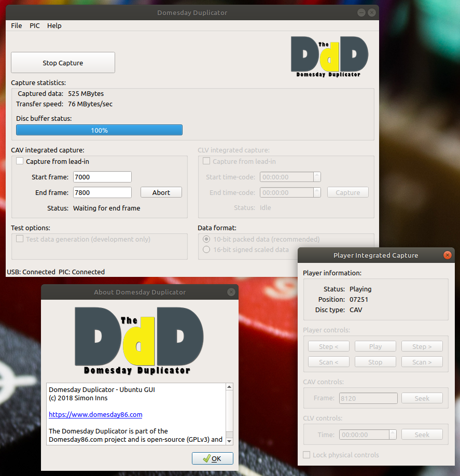Select 10-bit packed data radio button
460x476 pixels.
pyautogui.click(x=206, y=239)
